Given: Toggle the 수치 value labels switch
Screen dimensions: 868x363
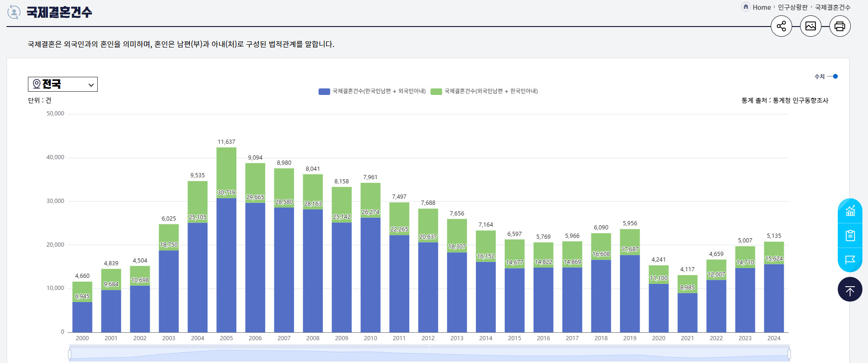Looking at the screenshot, I should 833,76.
